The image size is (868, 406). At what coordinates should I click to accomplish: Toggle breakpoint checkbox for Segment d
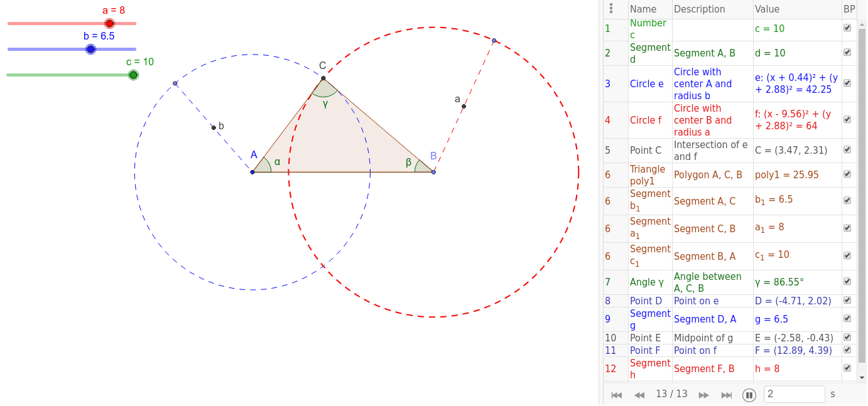coord(847,53)
